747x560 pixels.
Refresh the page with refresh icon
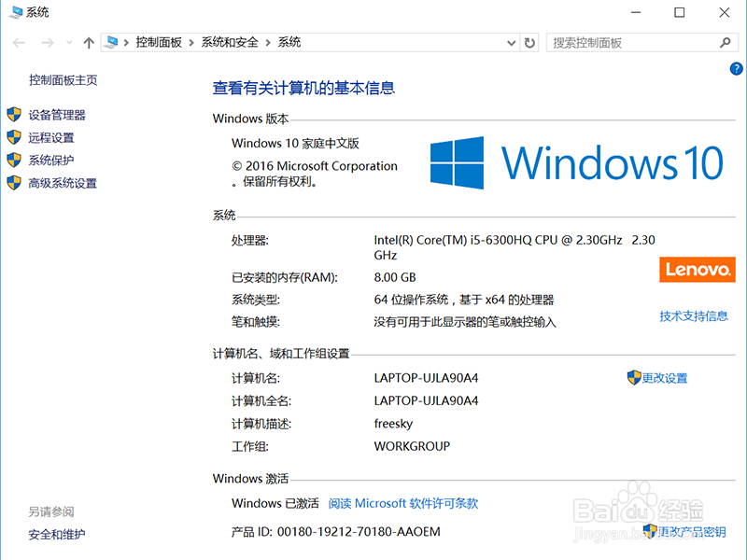529,43
